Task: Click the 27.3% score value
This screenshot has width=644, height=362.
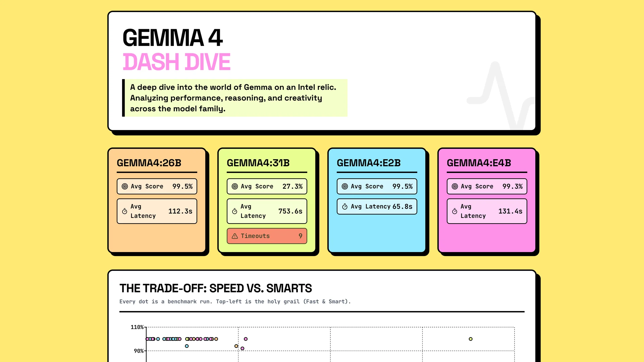Action: tap(292, 186)
